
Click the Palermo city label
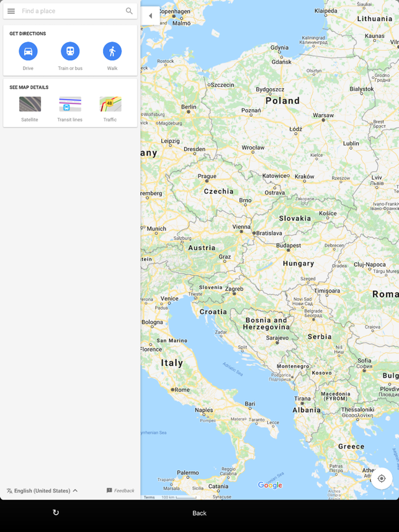188,472
